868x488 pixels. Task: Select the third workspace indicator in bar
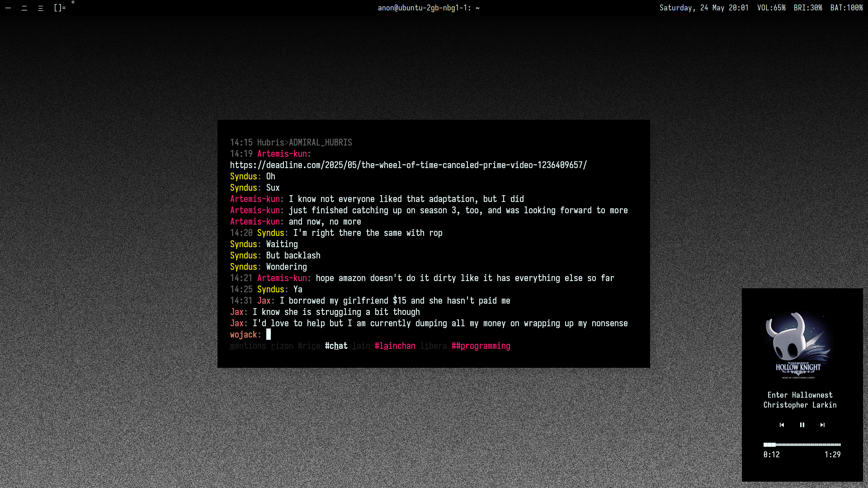pos(41,8)
